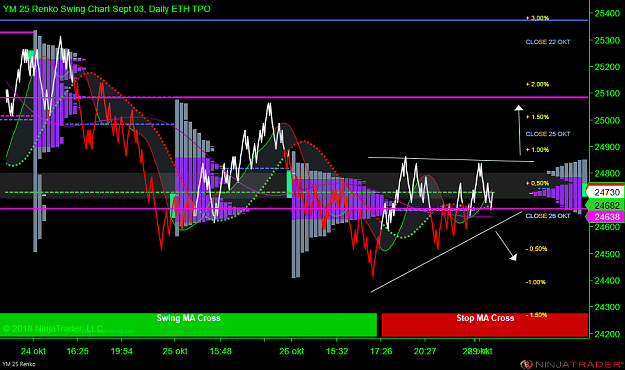Click the CLOSE 25 OKT label
The height and width of the screenshot is (370, 625).
click(x=548, y=134)
